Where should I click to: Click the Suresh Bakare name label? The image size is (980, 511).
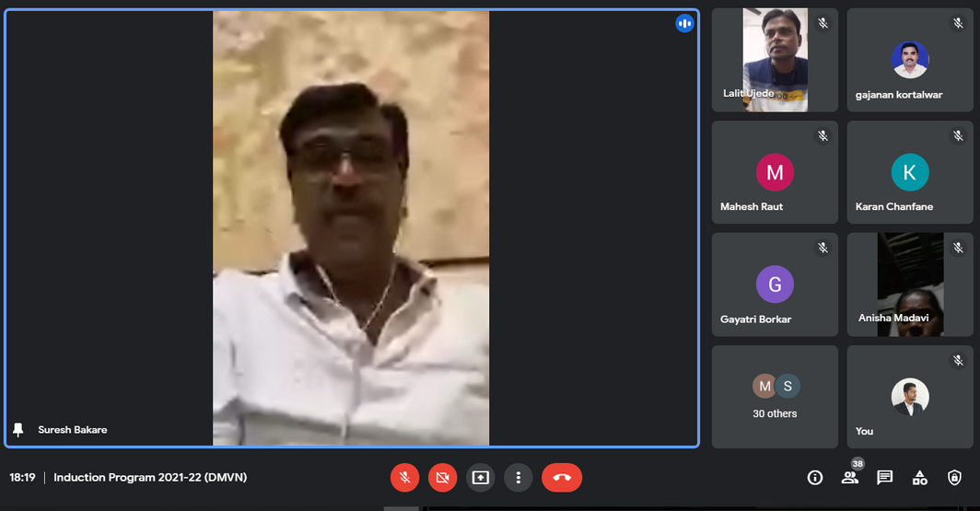point(73,430)
